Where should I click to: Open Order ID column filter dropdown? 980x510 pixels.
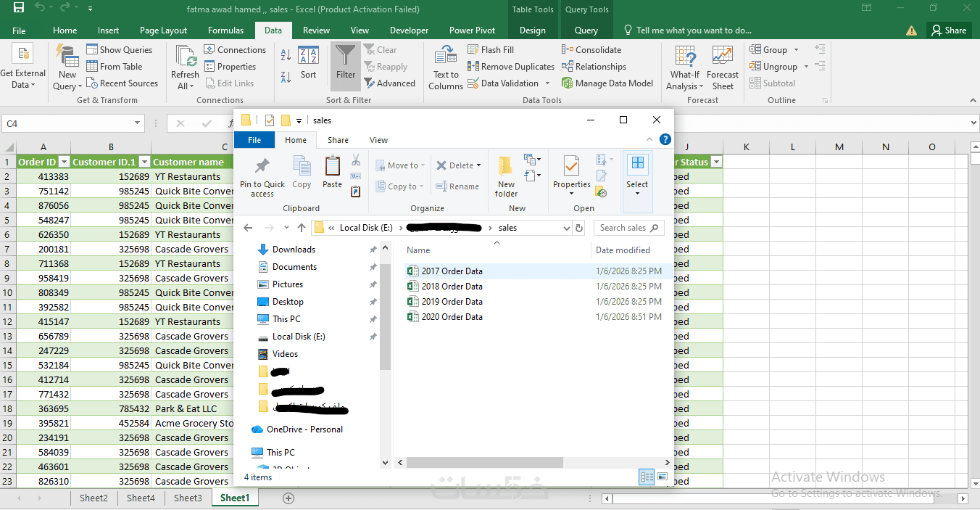(x=64, y=163)
